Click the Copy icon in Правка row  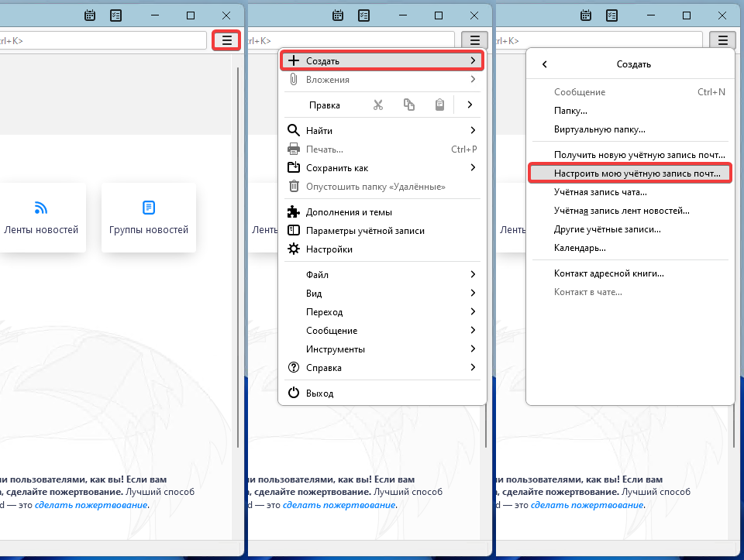point(408,105)
